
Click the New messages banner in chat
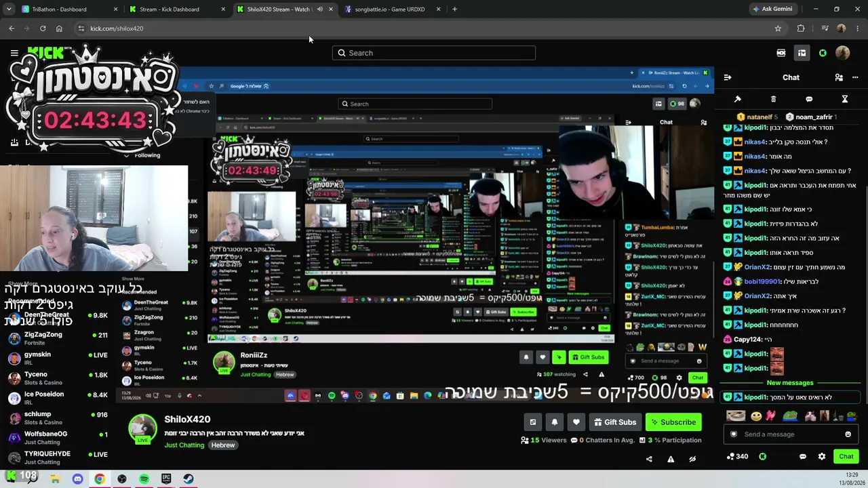(x=790, y=383)
